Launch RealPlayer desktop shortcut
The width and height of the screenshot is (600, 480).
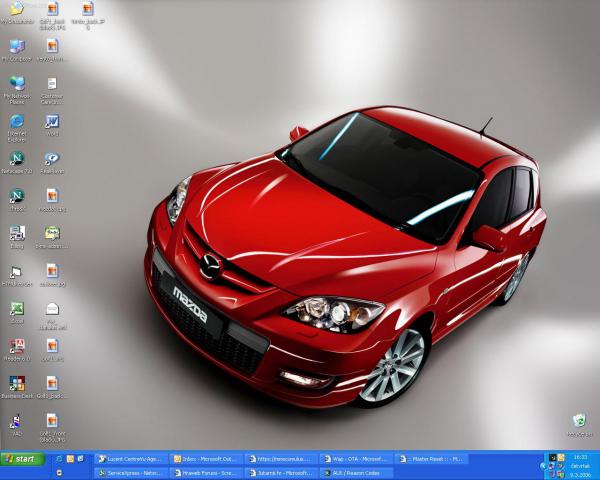click(52, 160)
